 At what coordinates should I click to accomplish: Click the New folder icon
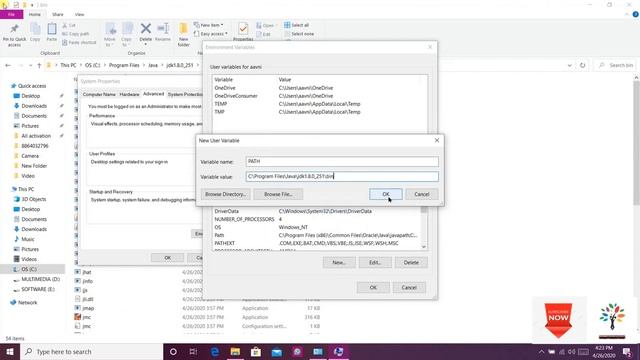point(184,35)
